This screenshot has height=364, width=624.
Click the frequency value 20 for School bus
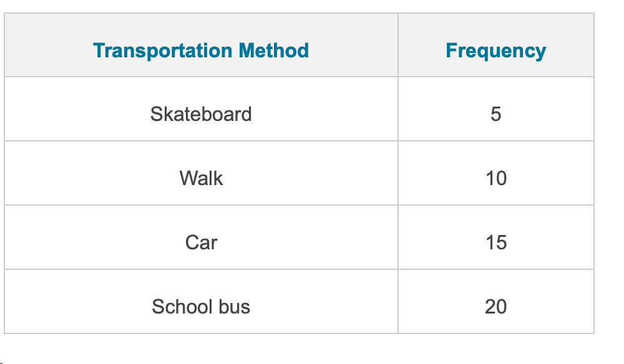tap(496, 307)
